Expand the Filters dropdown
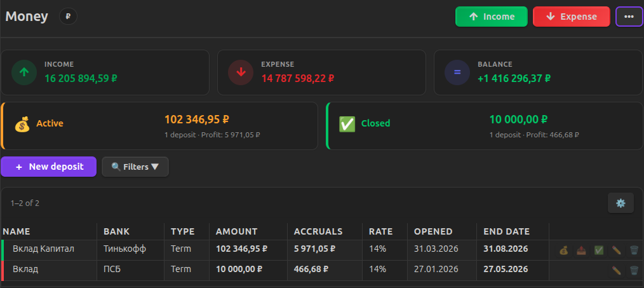 135,167
